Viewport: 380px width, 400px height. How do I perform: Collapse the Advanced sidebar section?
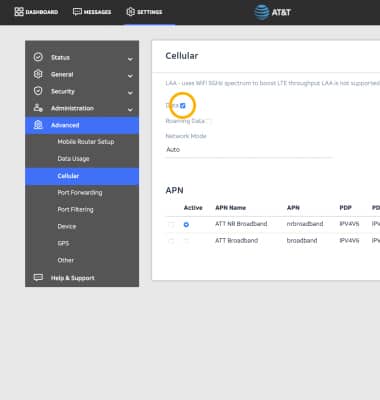[82, 125]
